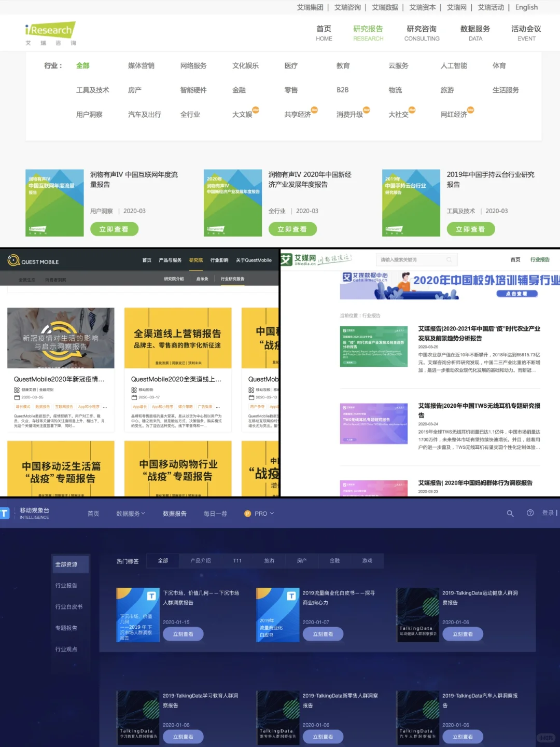Viewport: 560px width, 747px height.
Task: Click 立即查看 for 2020年中国新经济产业报告
Action: point(292,229)
